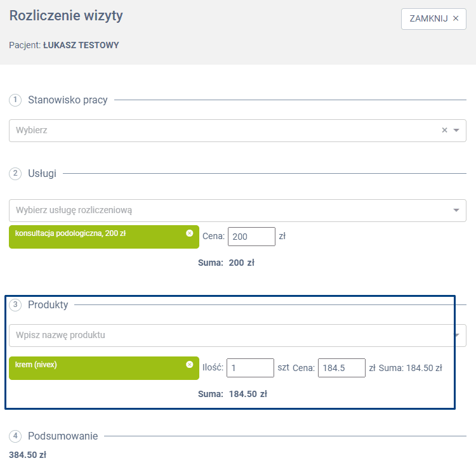Screen dimensions: 476x470
Task: Expand the Stanowisko pracy dropdown arrow
Action: pyautogui.click(x=456, y=130)
